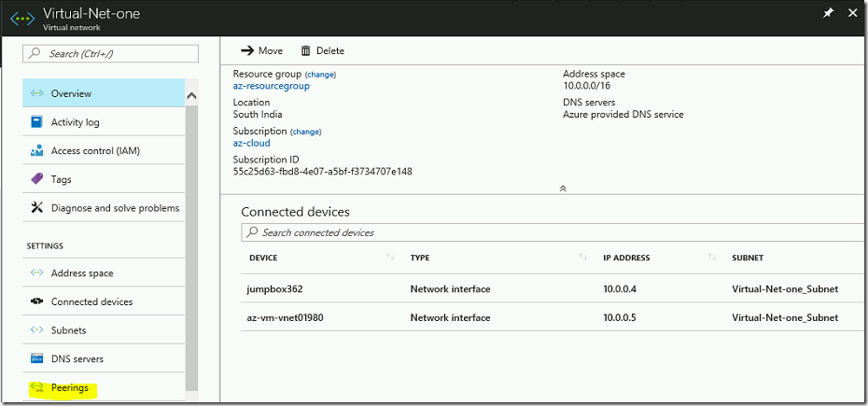
Task: Click the az-cloud subscription link
Action: 251,143
